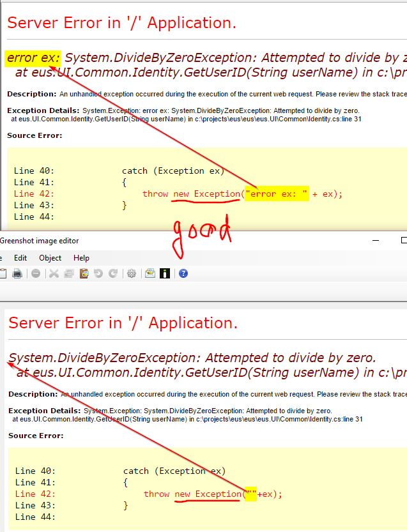
Task: Maximize the Greenshot image editor window
Action: (404, 241)
